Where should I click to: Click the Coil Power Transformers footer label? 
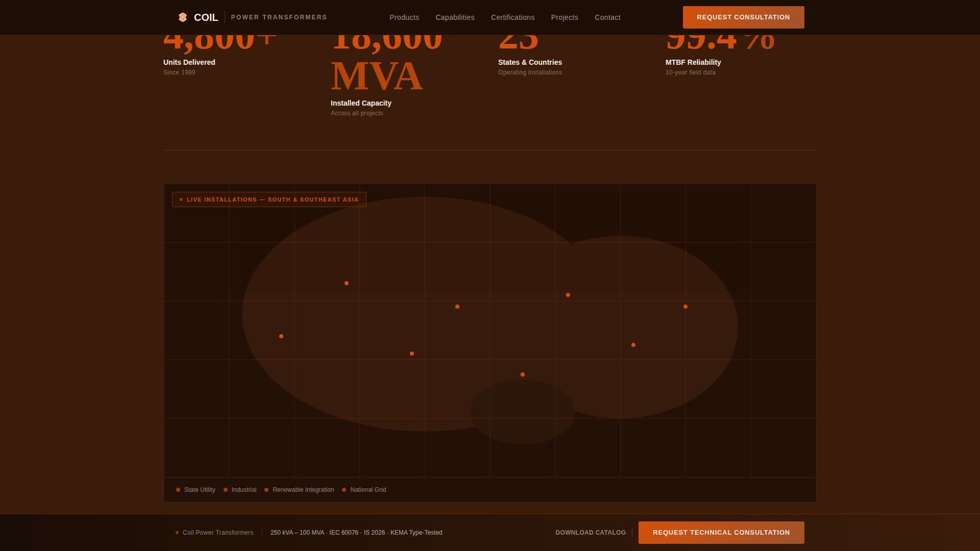tap(218, 533)
